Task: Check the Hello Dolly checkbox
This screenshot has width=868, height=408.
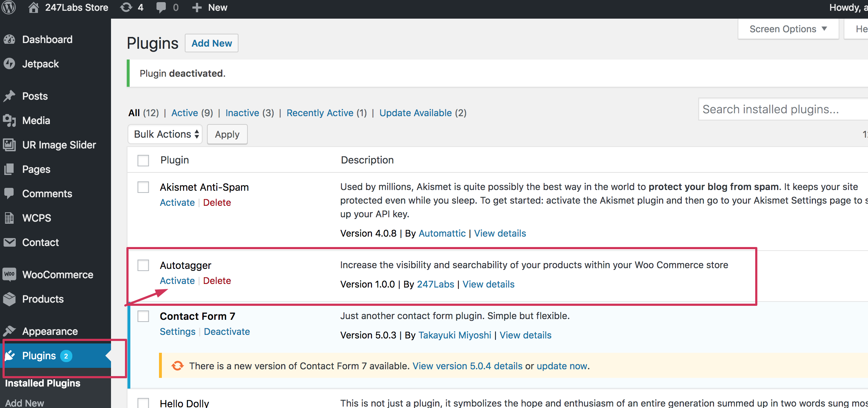Action: coord(143,403)
